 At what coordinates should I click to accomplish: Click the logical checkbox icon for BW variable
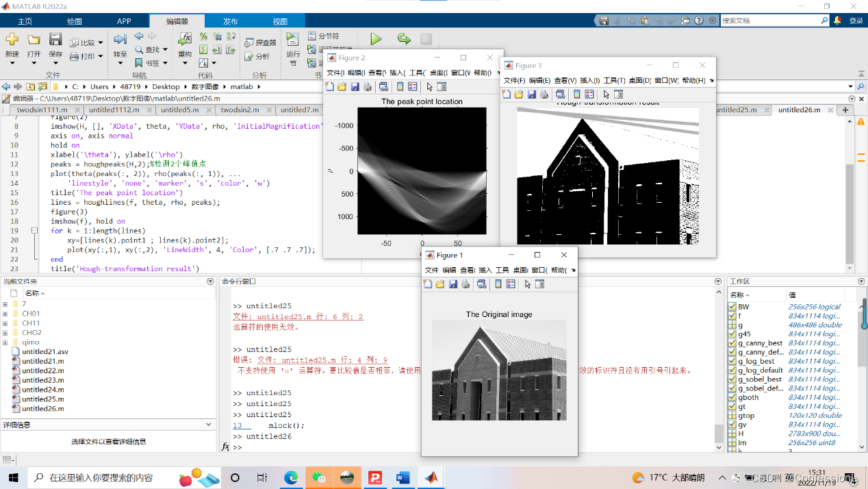[x=733, y=307]
